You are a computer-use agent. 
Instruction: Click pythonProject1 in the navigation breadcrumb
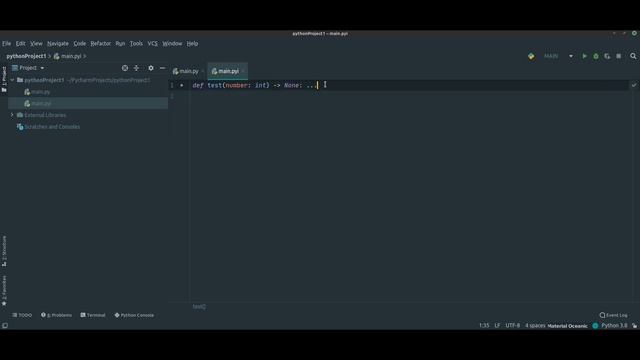click(26, 56)
